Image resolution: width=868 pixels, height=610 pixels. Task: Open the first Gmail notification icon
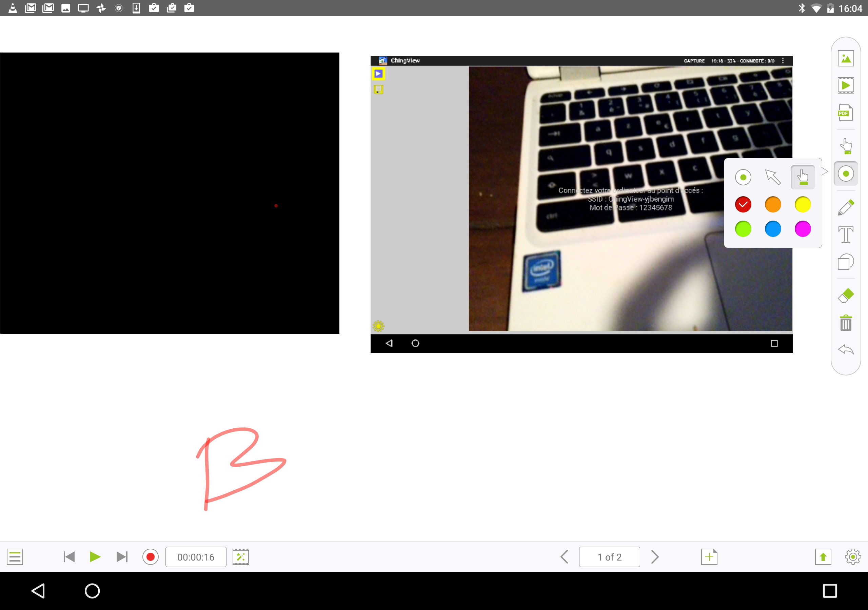point(30,8)
